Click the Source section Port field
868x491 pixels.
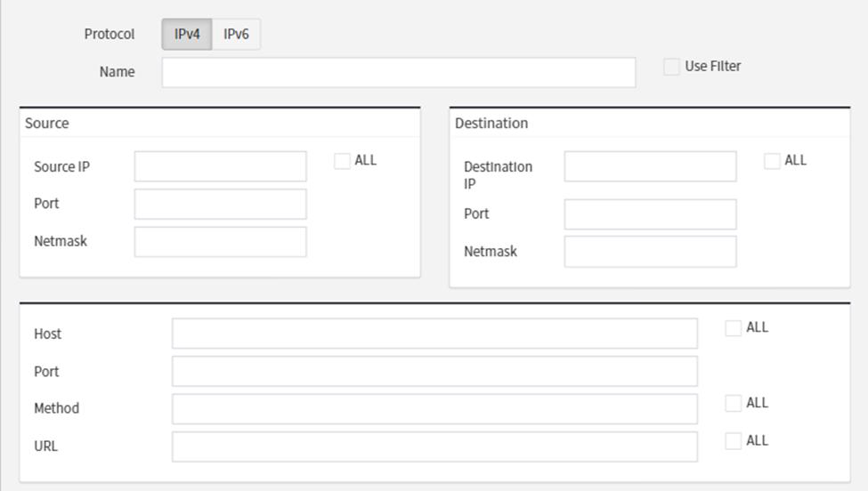pos(220,204)
